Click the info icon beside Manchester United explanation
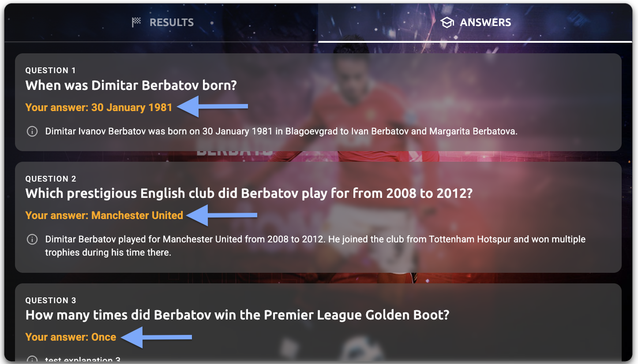 (32, 239)
